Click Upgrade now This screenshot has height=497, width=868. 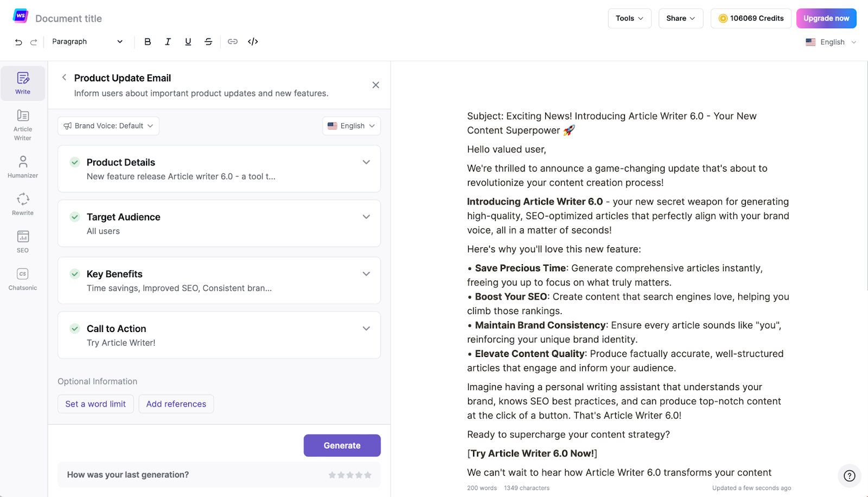[826, 18]
